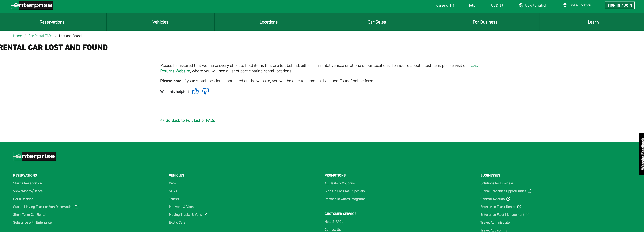Click Cars link under Vehicles

click(x=172, y=183)
